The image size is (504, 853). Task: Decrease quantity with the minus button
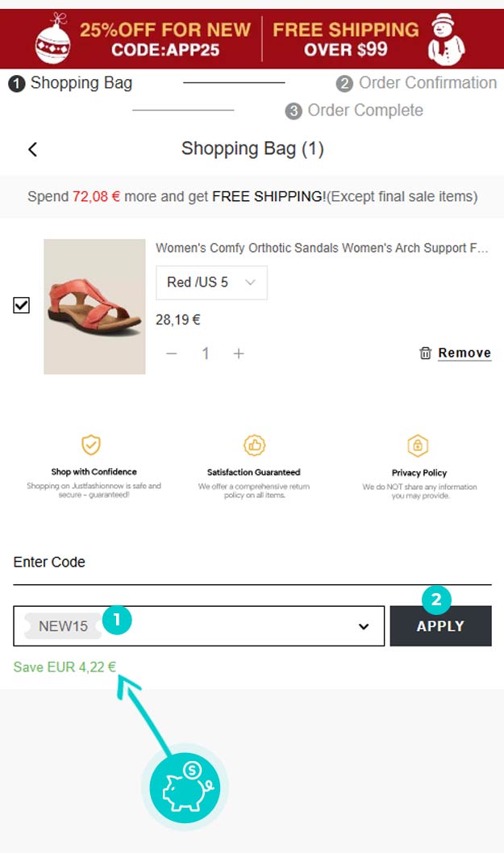coord(172,353)
